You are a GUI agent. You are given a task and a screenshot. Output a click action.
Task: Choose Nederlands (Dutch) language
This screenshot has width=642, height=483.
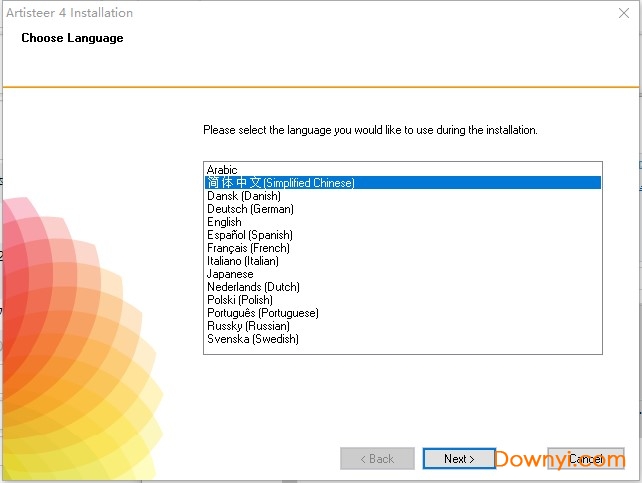(x=253, y=287)
